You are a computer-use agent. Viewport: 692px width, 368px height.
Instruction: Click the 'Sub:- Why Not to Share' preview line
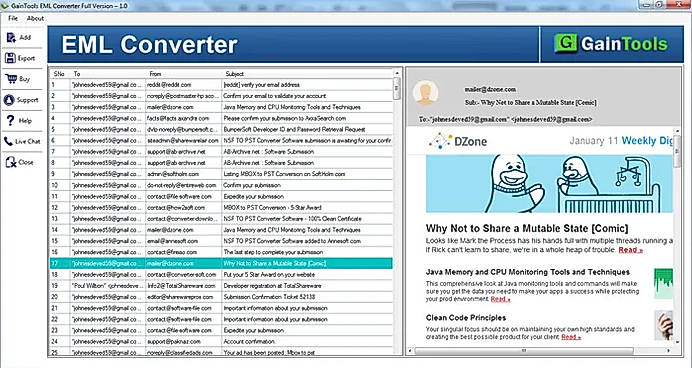(530, 103)
